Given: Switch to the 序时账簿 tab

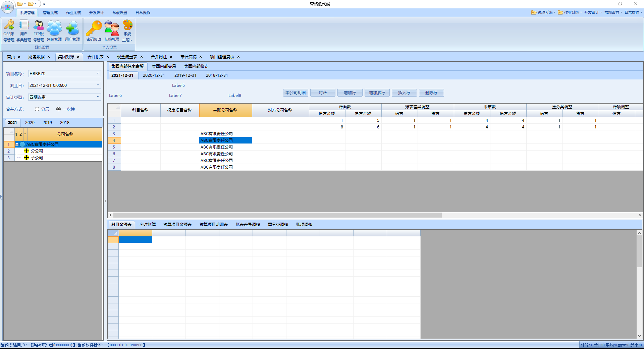Looking at the screenshot, I should tap(148, 225).
